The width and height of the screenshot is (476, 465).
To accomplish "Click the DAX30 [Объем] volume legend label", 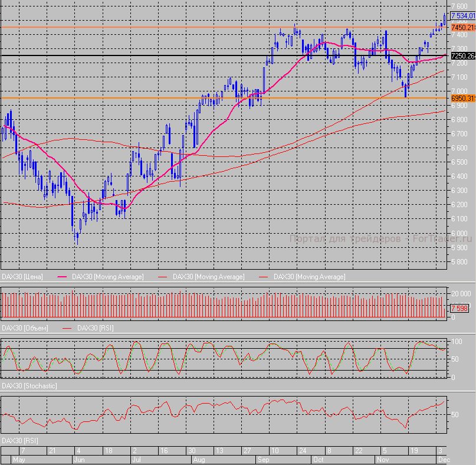I will pyautogui.click(x=25, y=328).
